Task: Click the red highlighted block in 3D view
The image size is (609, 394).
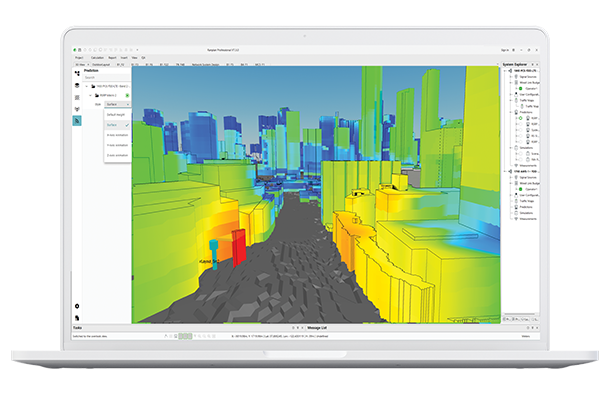Action: (239, 247)
